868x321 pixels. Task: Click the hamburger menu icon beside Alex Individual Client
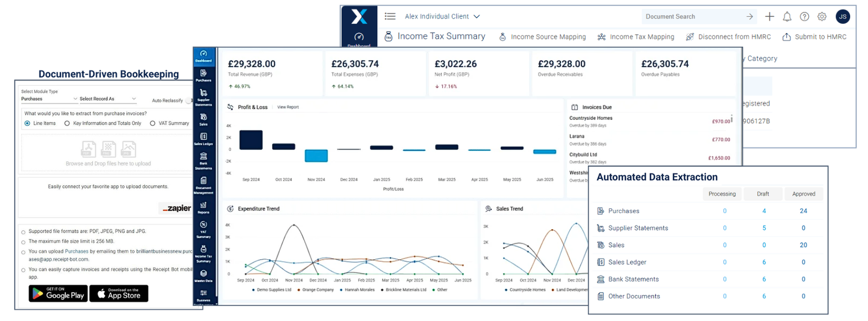[x=390, y=16]
